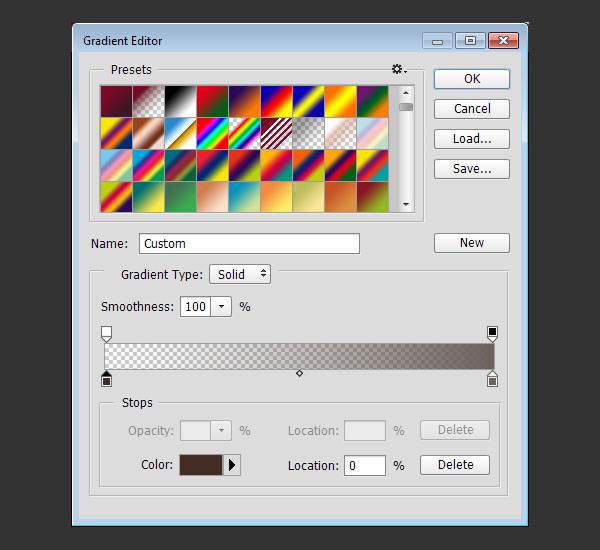Select the solid green gradient preset in bottom row
600x550 pixels.
pos(181,197)
